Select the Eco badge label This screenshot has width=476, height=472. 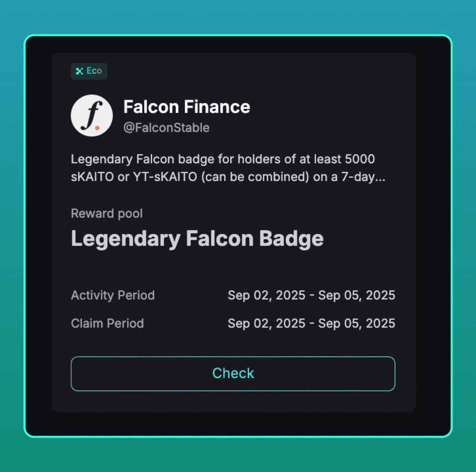click(89, 71)
